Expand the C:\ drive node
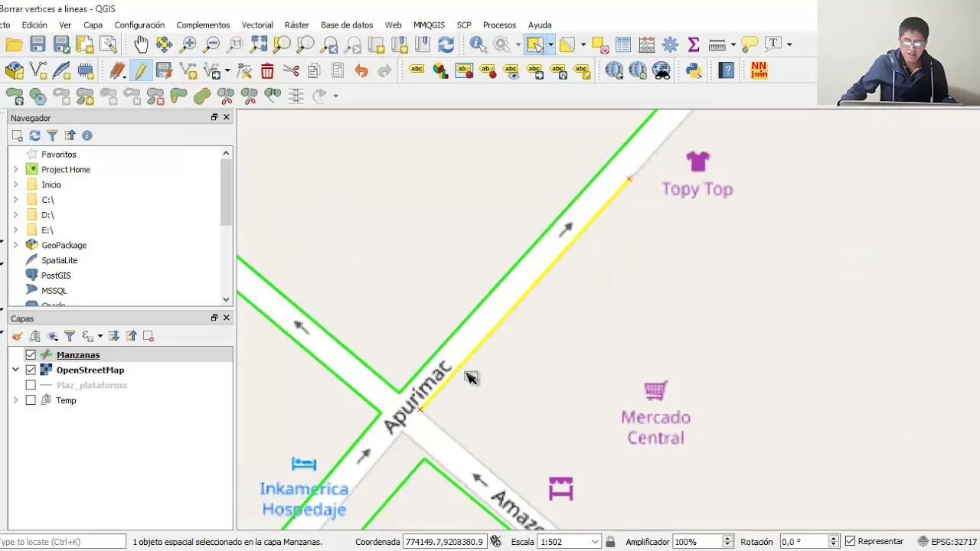The image size is (980, 551). (x=15, y=200)
